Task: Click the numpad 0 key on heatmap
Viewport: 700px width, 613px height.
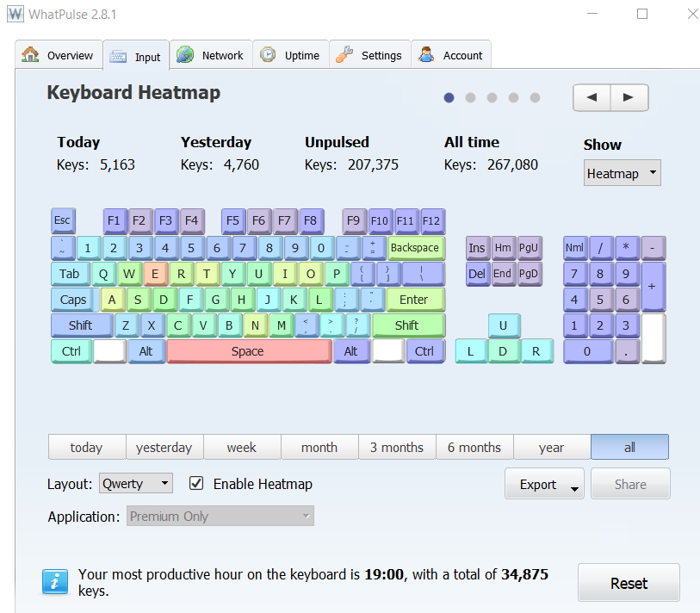Action: click(588, 351)
